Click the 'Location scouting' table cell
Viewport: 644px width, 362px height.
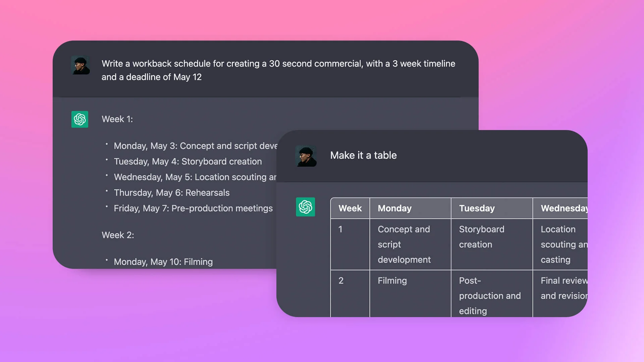pos(560,244)
